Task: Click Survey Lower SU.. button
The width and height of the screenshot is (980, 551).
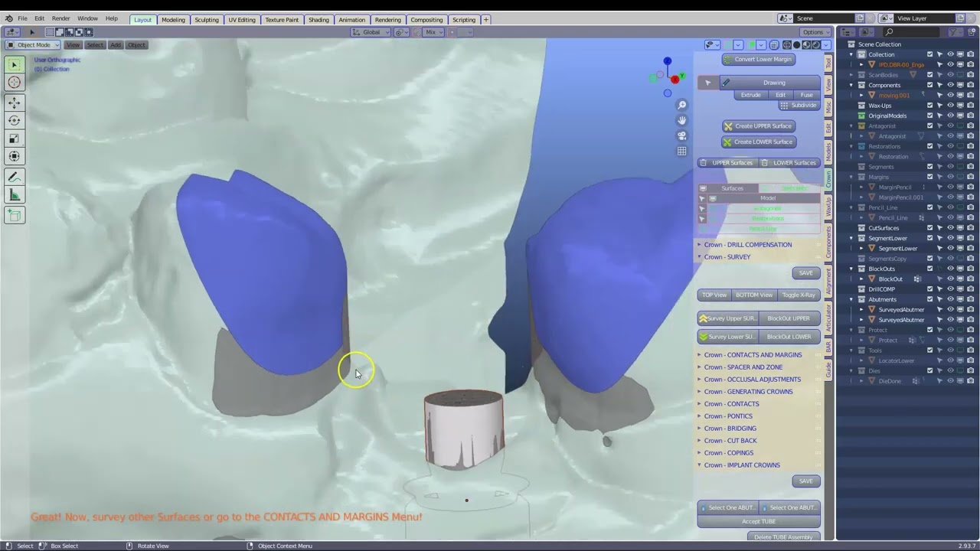Action: point(727,337)
